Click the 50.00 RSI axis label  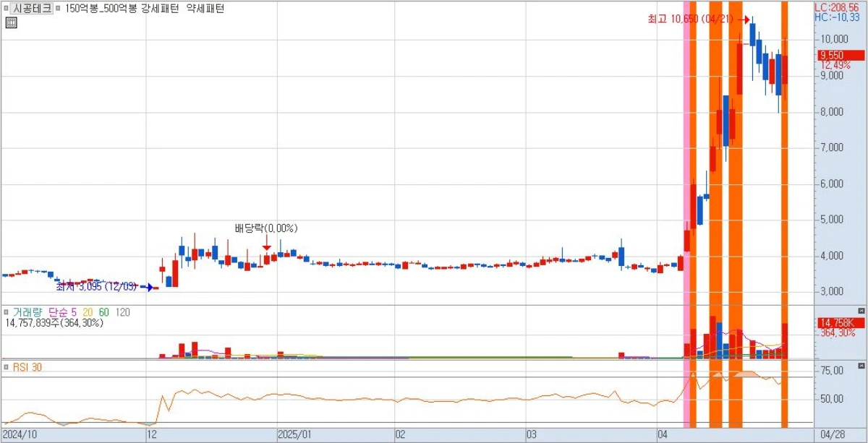tap(833, 398)
